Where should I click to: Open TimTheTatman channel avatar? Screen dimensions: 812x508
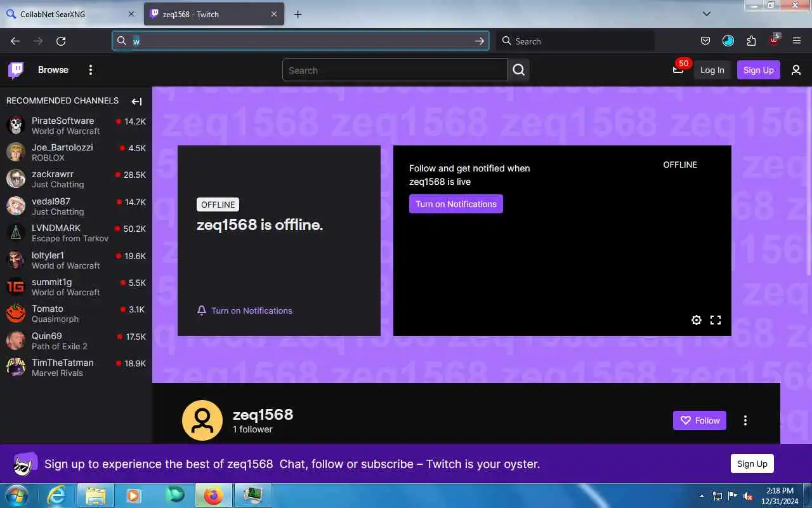[16, 367]
